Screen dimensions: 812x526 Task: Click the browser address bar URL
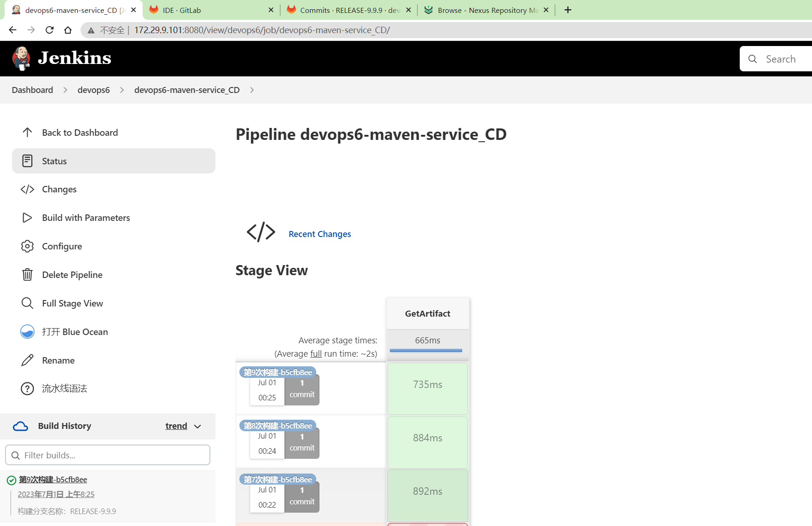262,30
